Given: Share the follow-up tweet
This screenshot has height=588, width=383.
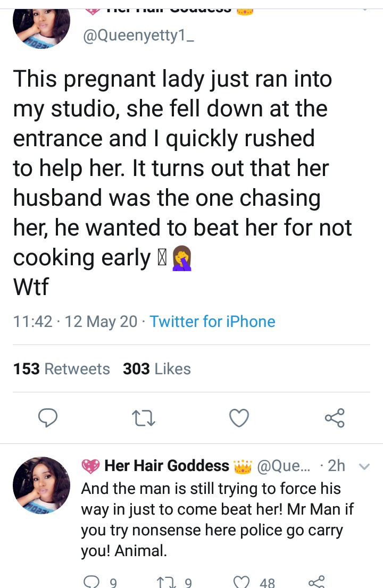Looking at the screenshot, I should pos(317,582).
